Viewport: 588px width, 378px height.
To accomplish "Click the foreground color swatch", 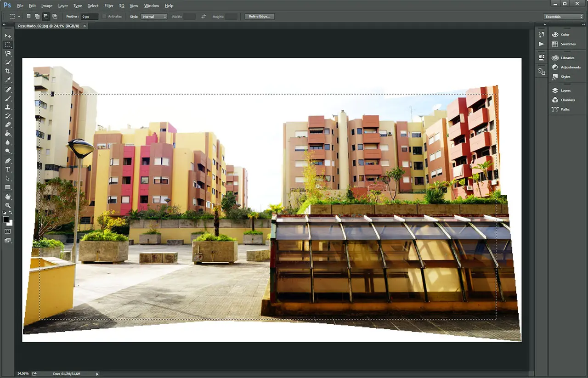I will point(6,220).
